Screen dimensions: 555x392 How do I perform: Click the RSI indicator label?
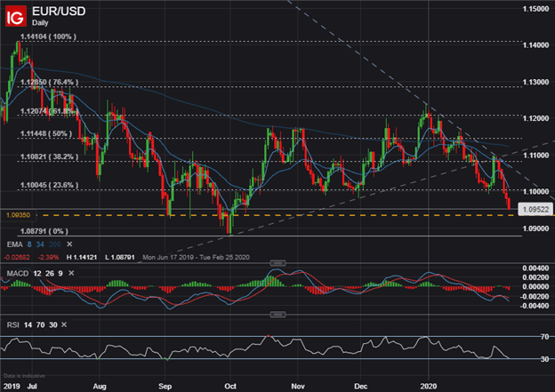coord(12,324)
